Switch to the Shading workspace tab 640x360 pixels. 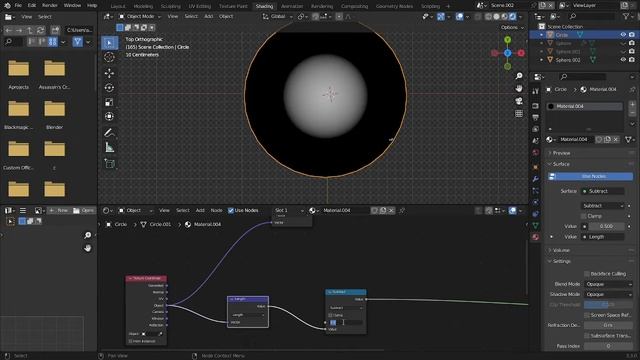point(264,6)
